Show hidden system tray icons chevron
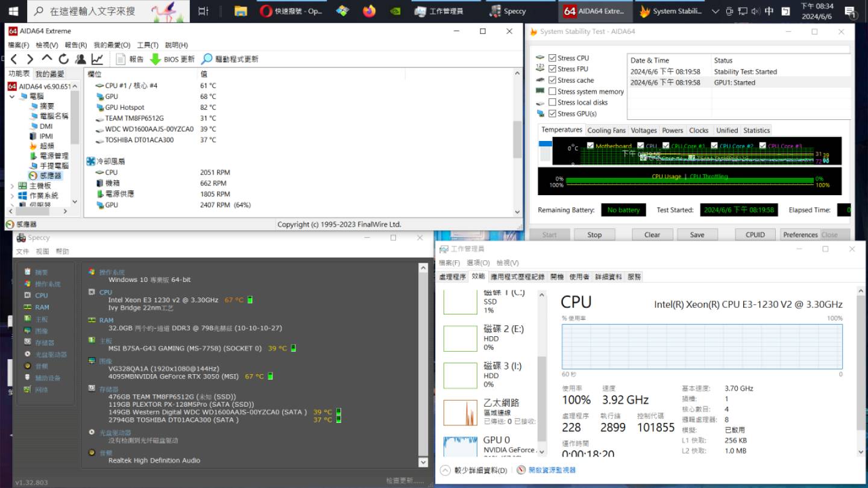The width and height of the screenshot is (868, 488). (715, 11)
